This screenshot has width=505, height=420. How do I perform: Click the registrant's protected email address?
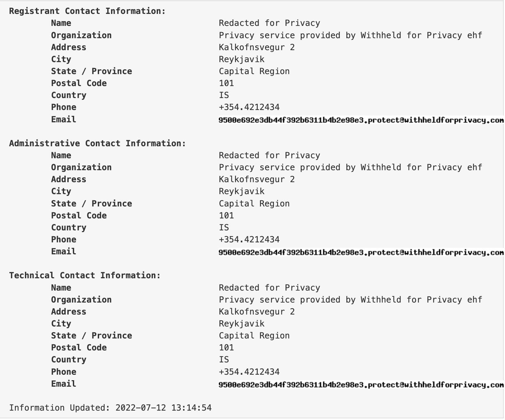361,120
